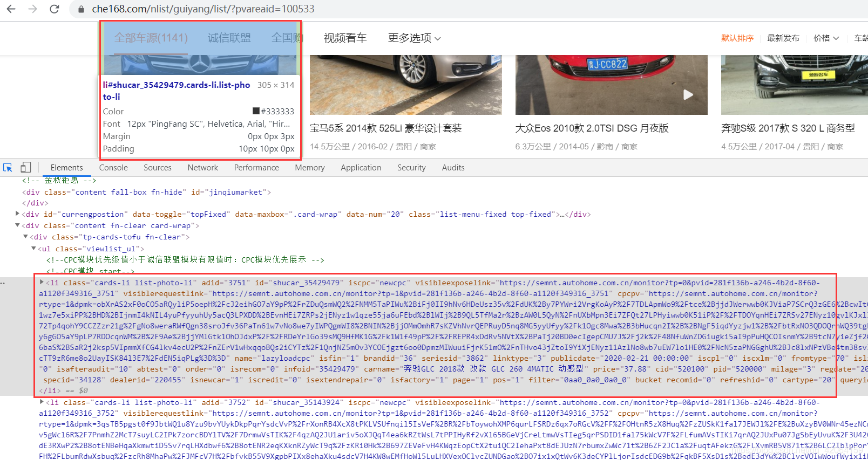Open the Audits tab

[x=453, y=168]
